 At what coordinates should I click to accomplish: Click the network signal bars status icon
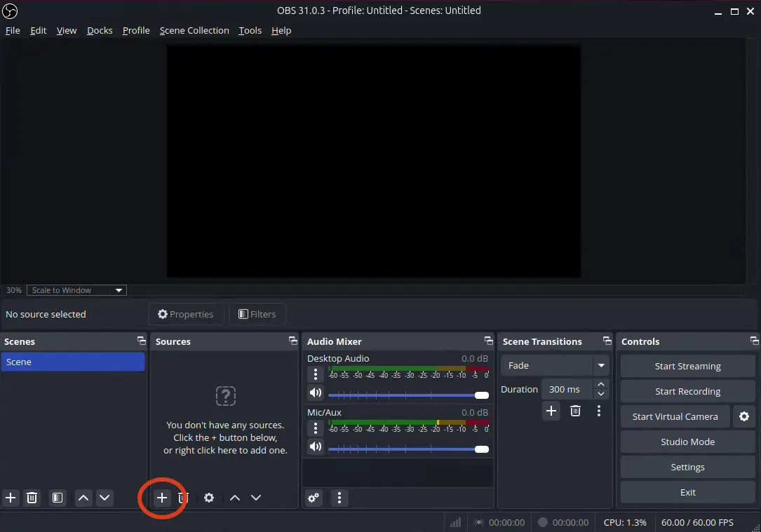[455, 522]
